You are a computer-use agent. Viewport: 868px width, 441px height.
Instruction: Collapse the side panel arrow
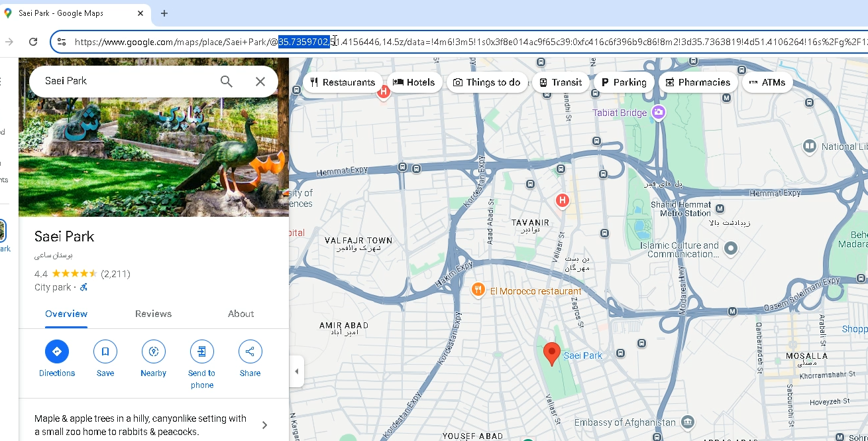click(x=296, y=372)
